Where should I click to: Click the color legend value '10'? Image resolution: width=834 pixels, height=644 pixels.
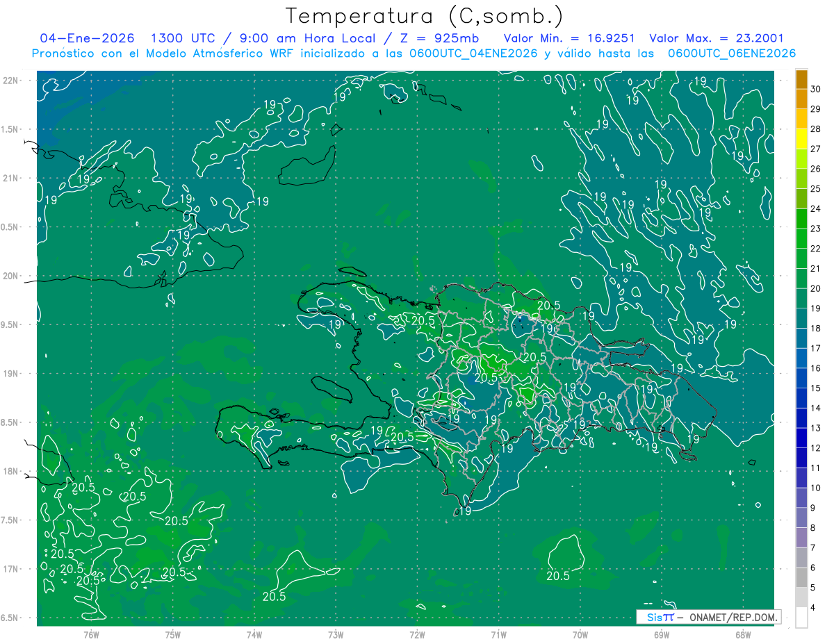(816, 488)
